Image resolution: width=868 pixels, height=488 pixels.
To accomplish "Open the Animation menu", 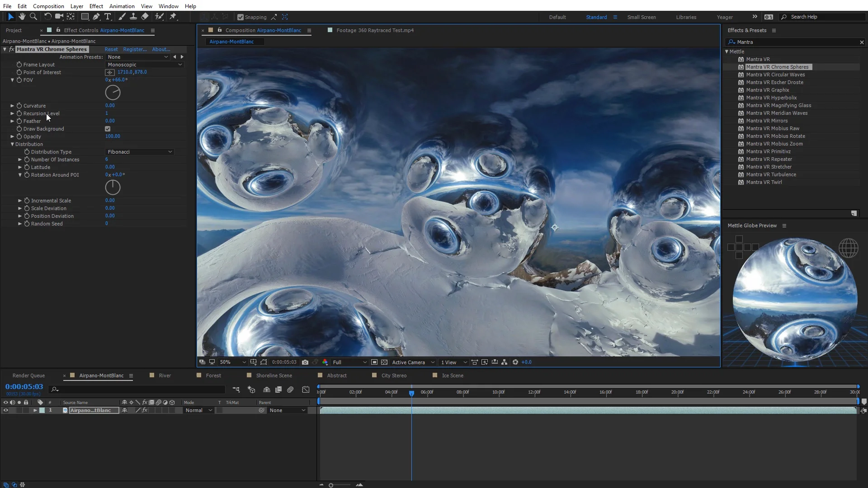I will coord(122,6).
